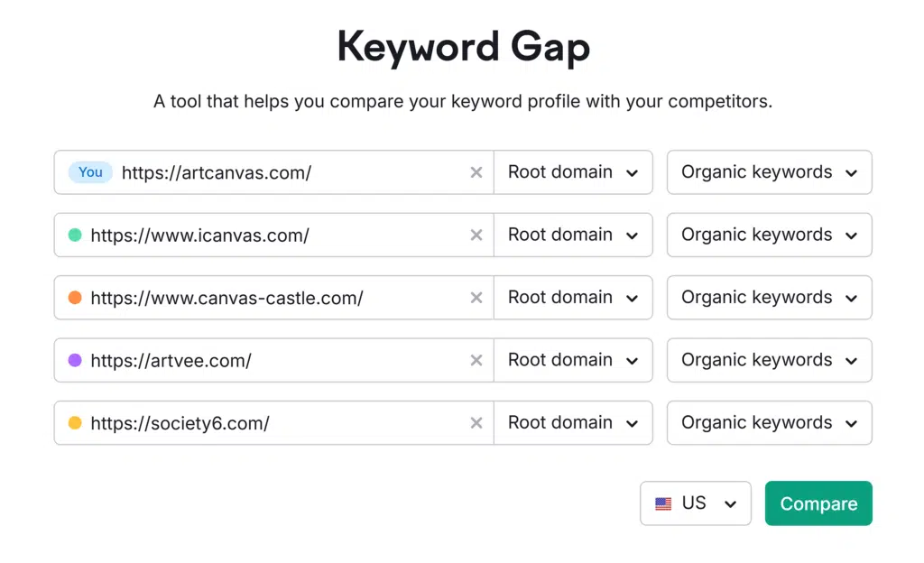This screenshot has width=924, height=563.
Task: Clear the artcanvas.com domain with its X icon
Action: pyautogui.click(x=476, y=172)
